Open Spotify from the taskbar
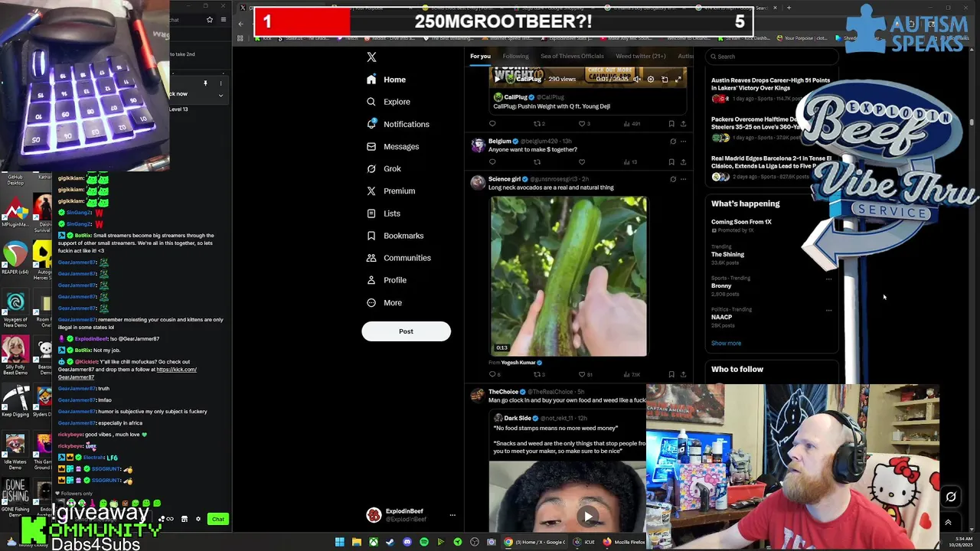Screen dimensions: 980x551 click(423, 543)
